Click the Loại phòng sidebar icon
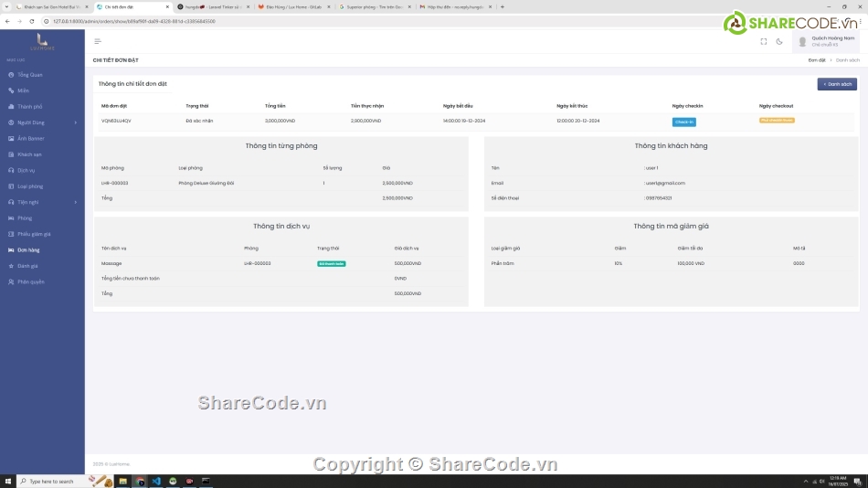The image size is (868, 488). pos(11,186)
